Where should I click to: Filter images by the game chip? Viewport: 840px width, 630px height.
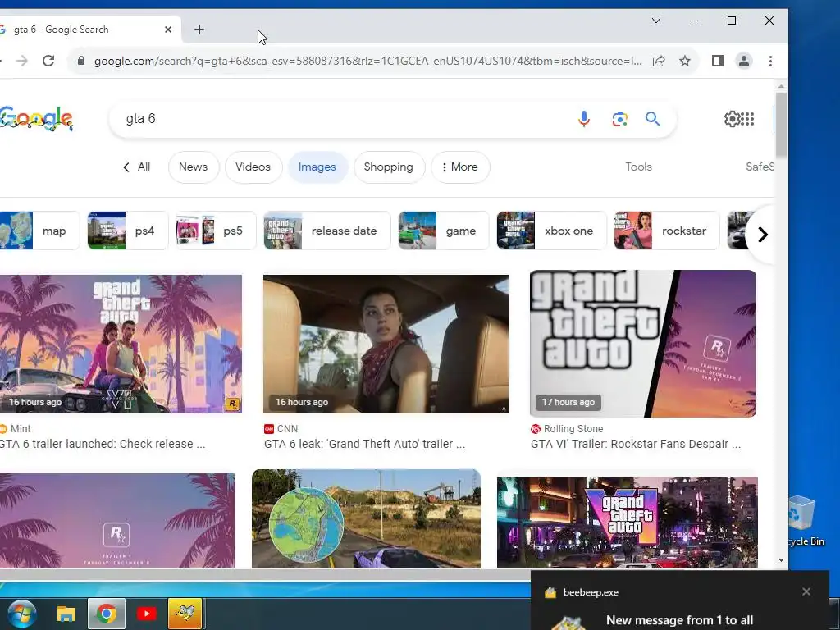(x=443, y=231)
